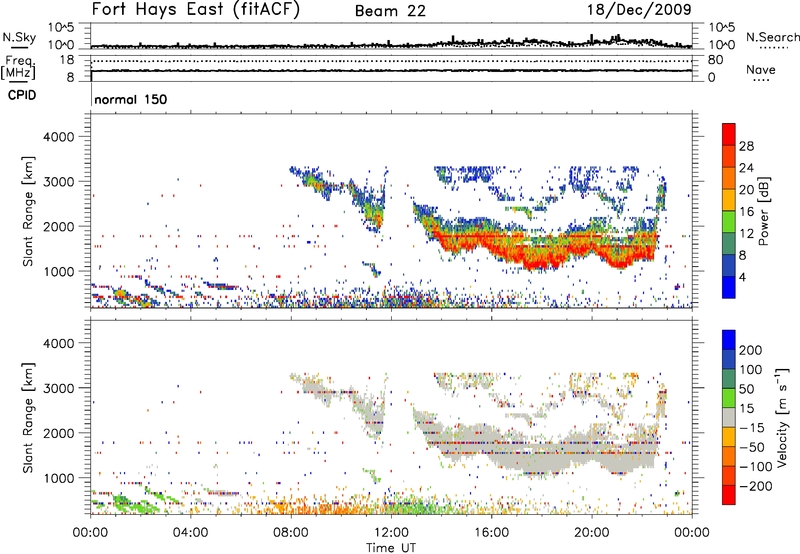Click the 'Velocity [m s-1]' color bar label
This screenshot has height=554, width=800.
point(782,418)
